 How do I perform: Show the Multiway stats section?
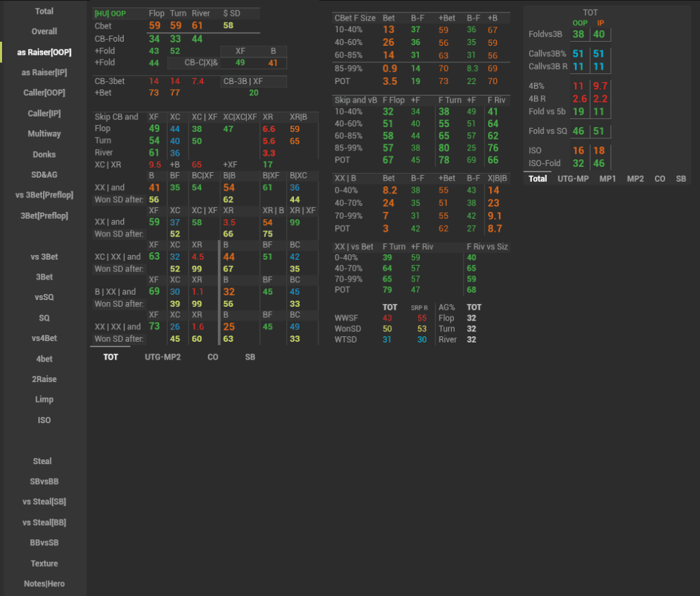click(44, 134)
